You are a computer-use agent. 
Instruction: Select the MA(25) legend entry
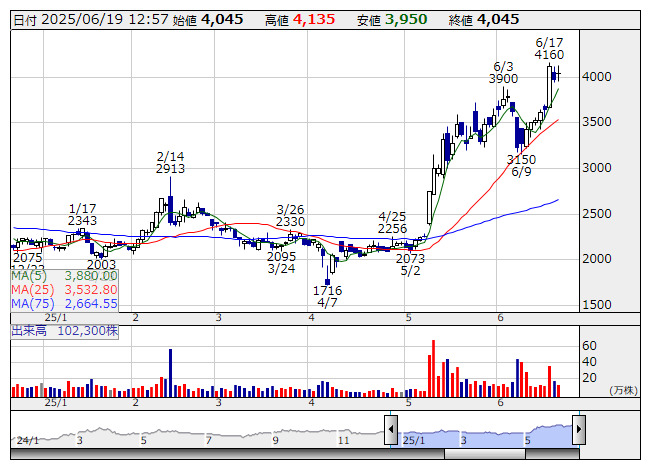65,289
